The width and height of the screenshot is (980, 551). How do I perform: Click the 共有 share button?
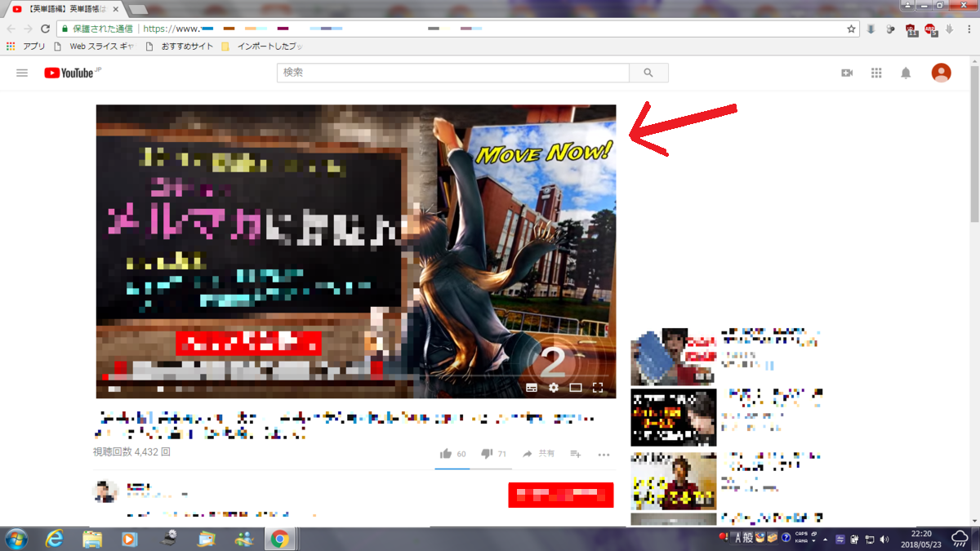click(x=538, y=454)
